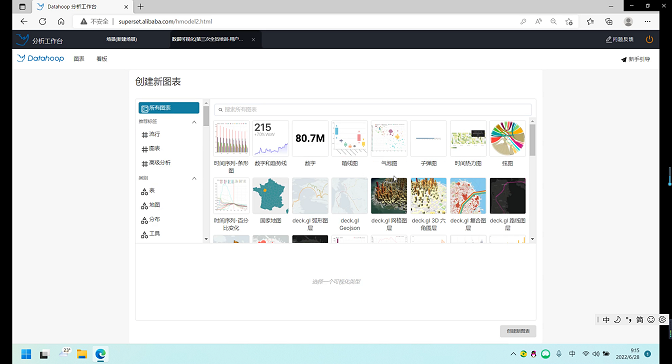Open the browser collections icon

(609, 21)
